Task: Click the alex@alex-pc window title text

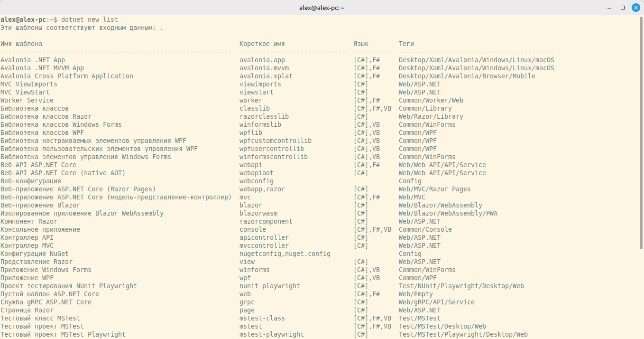Action: (x=322, y=8)
